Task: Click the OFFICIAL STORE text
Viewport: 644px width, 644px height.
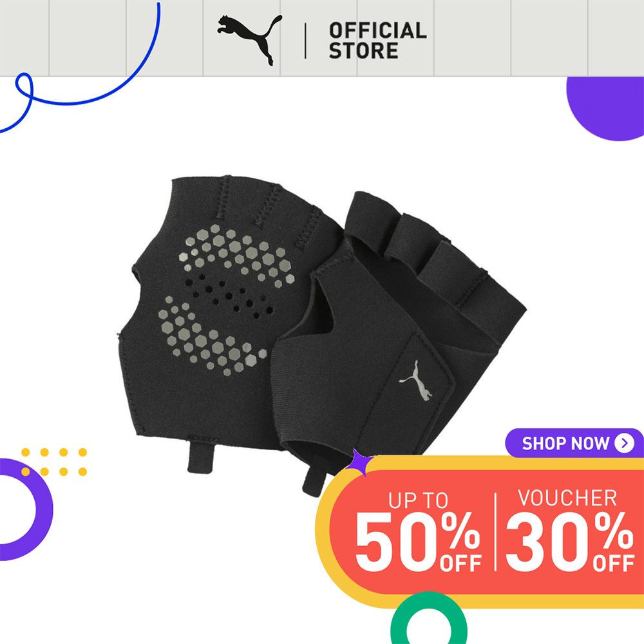Action: (377, 41)
